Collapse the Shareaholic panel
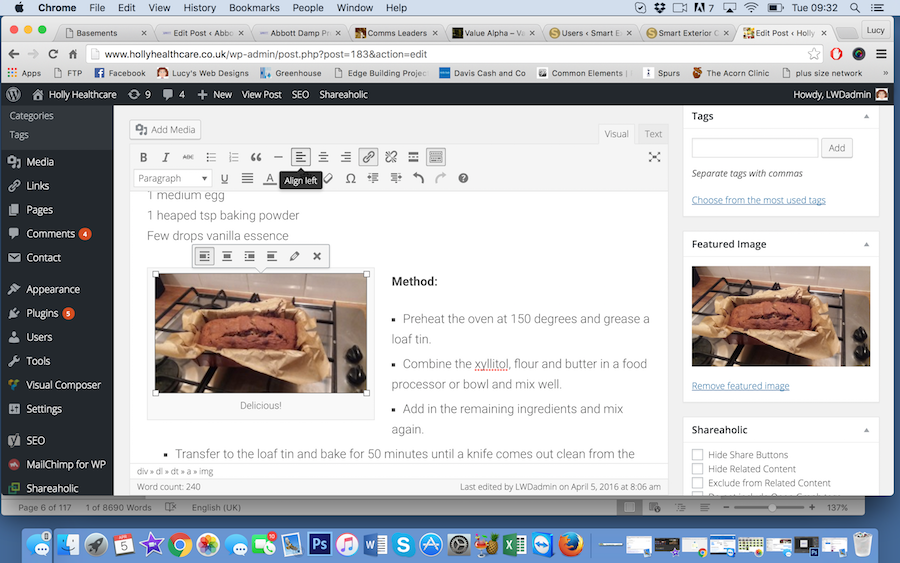 866,430
